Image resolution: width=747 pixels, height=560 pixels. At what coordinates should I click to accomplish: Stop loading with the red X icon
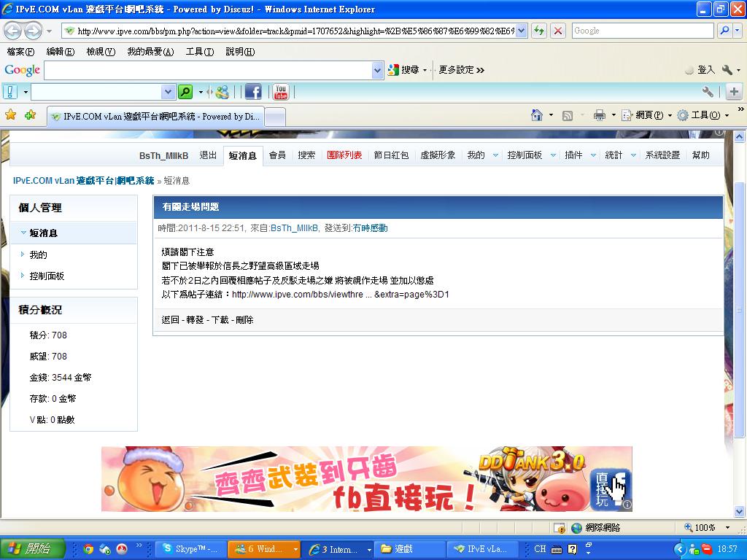pos(558,31)
